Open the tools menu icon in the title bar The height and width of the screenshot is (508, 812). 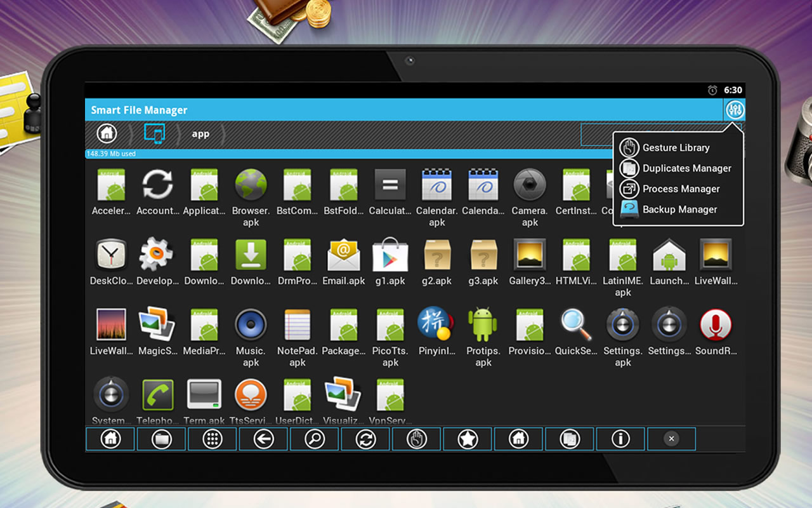[x=735, y=110]
